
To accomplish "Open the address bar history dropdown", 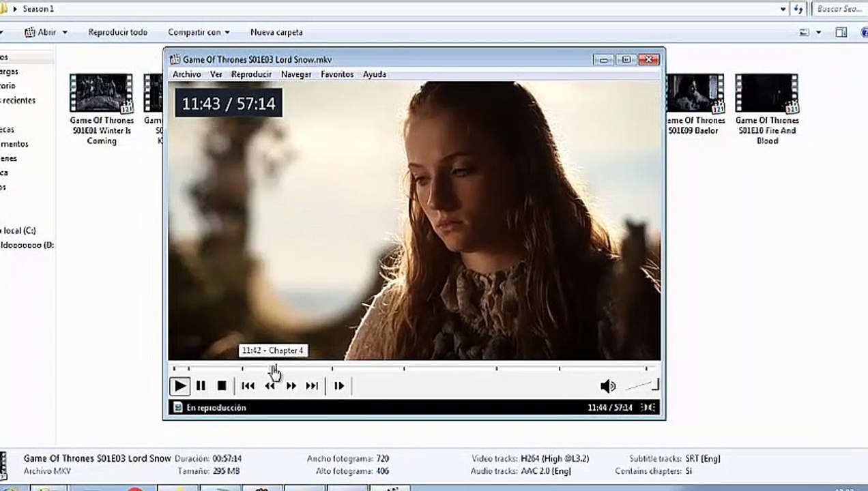I will [783, 9].
